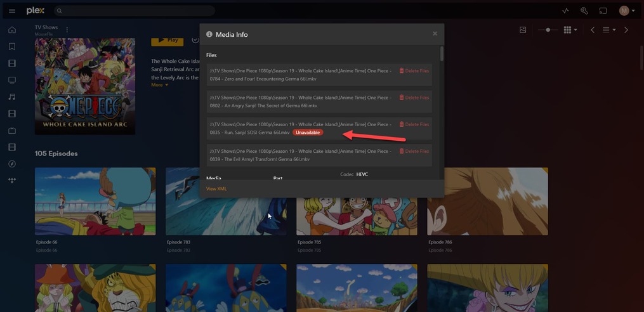Screen dimensions: 644x312
Task: Click the Media Info title icon
Action: click(x=209, y=34)
